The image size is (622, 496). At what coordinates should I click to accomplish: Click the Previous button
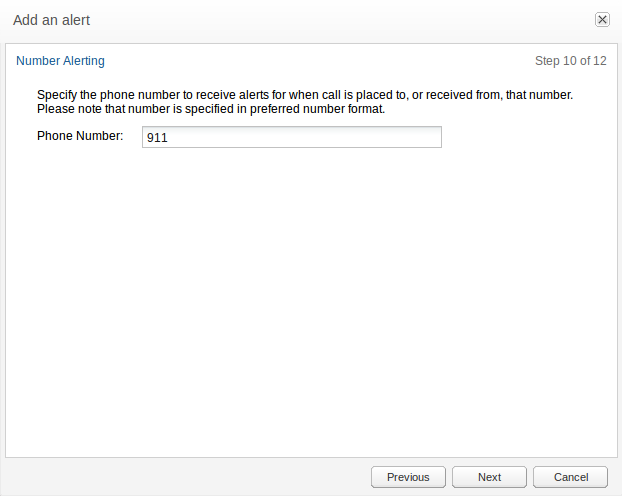(x=408, y=477)
